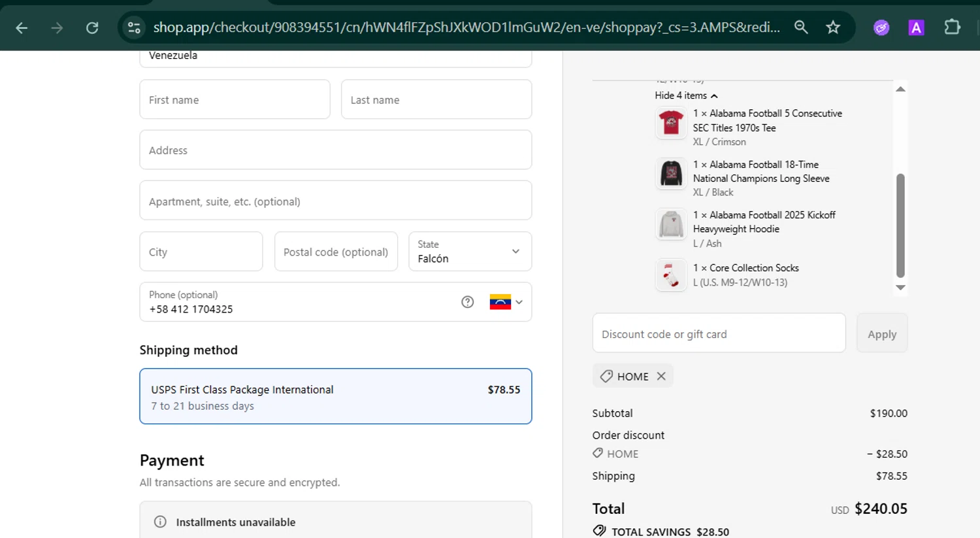The image size is (980, 538).
Task: Open the purple round extension icon
Action: click(x=881, y=27)
